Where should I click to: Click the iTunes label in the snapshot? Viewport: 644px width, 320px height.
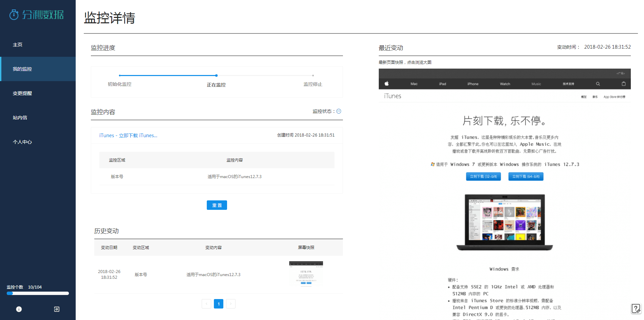point(393,96)
